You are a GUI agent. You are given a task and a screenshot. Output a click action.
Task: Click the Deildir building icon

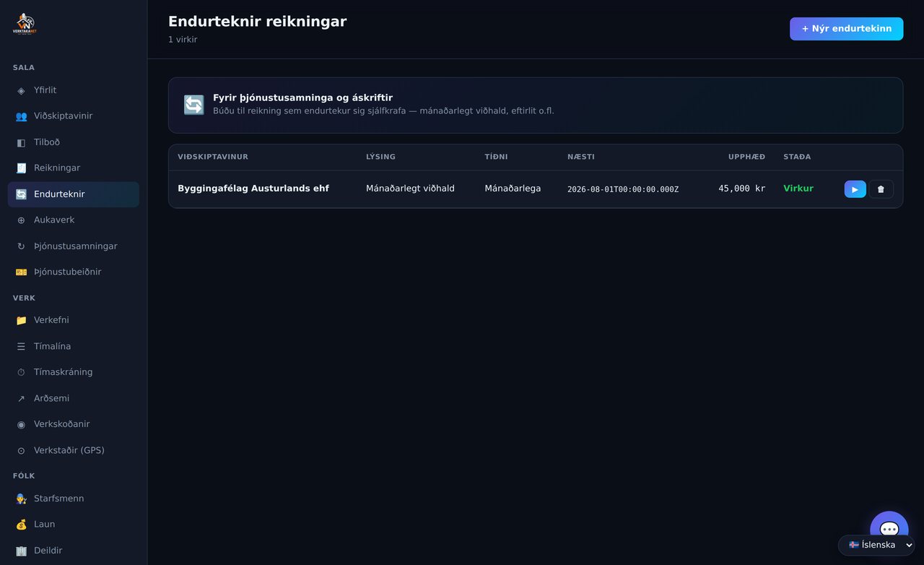coord(21,551)
